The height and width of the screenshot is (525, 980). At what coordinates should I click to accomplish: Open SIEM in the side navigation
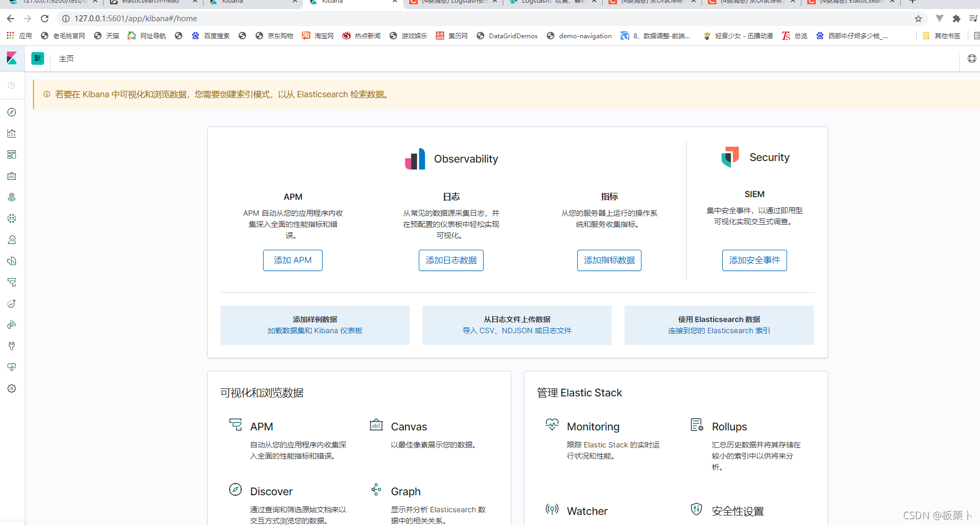tap(12, 325)
